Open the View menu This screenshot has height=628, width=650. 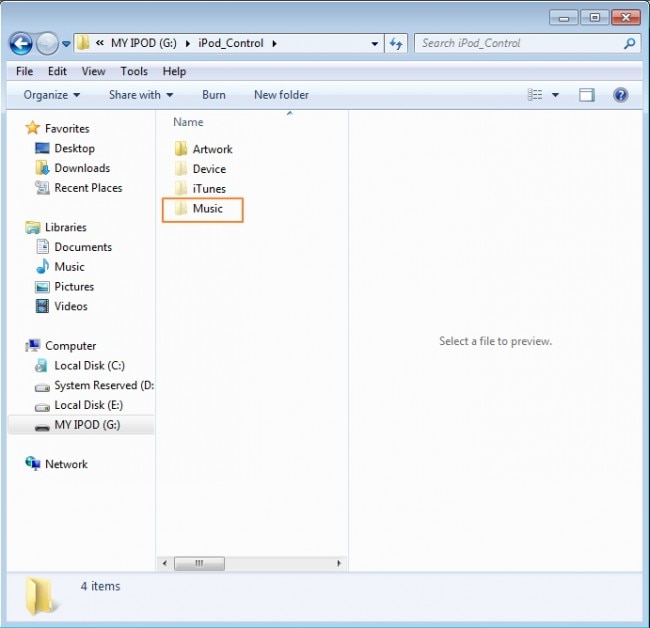[93, 71]
